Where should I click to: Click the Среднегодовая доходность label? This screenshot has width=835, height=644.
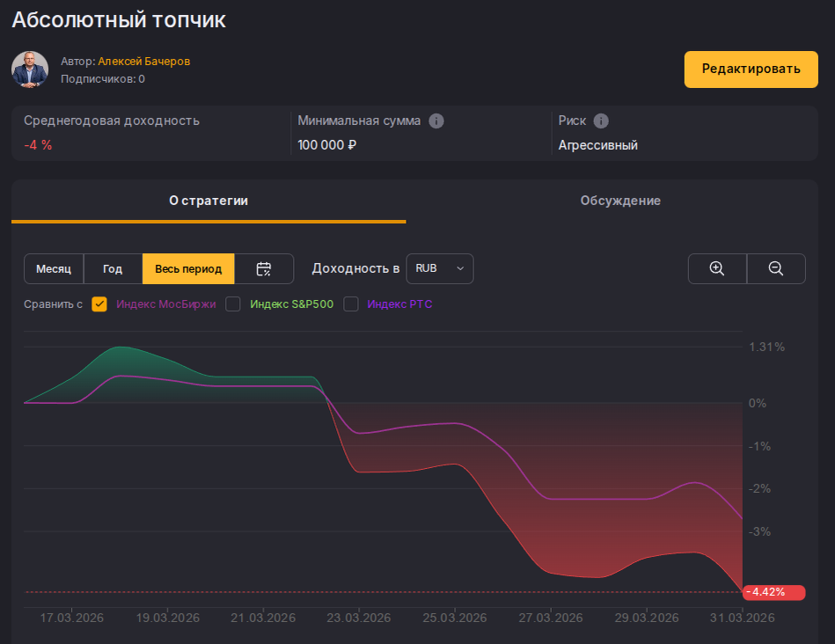coord(112,121)
